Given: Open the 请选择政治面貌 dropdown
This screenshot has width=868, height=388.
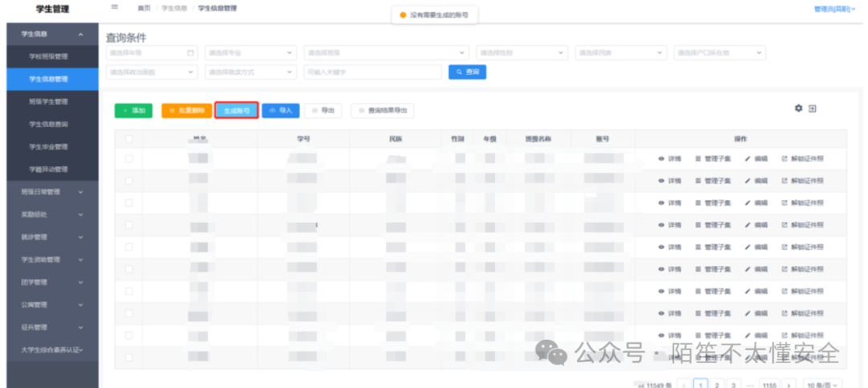Looking at the screenshot, I should coord(152,72).
